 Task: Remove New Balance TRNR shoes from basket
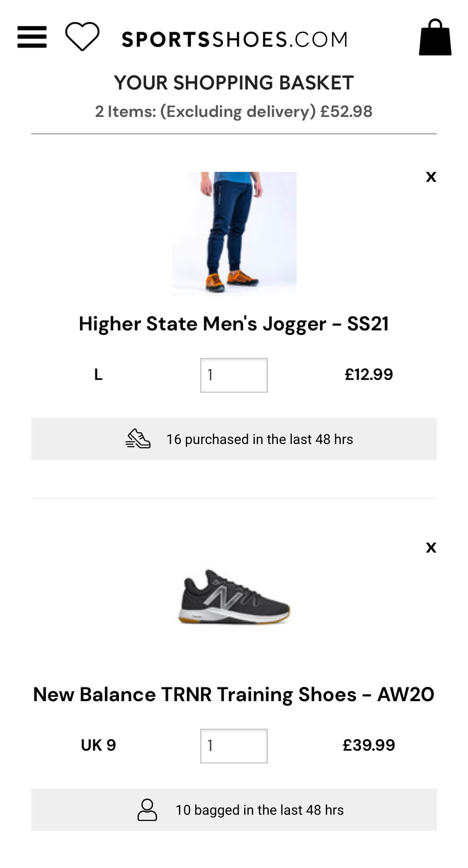point(431,547)
